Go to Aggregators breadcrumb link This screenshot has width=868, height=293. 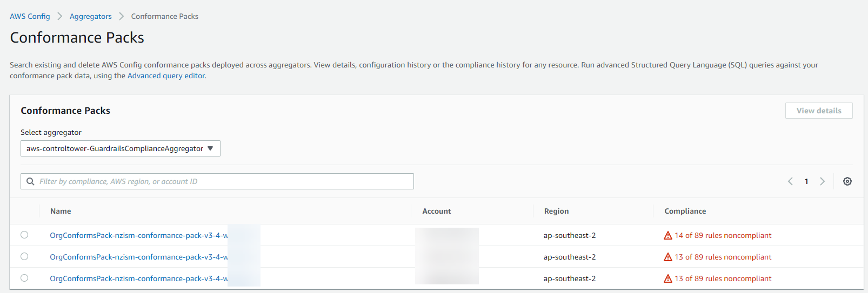pos(90,16)
